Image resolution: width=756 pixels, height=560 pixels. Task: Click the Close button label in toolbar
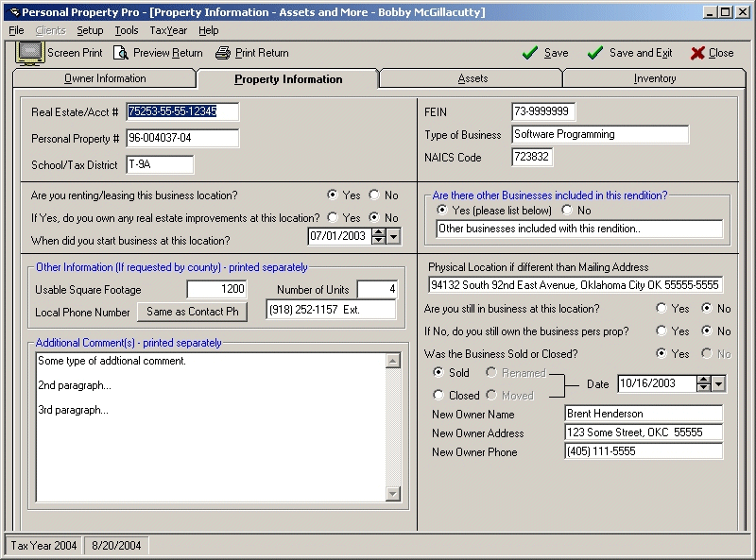pos(721,53)
